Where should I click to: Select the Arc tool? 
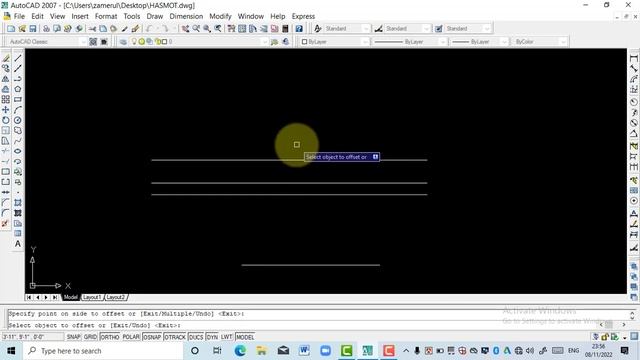click(18, 110)
